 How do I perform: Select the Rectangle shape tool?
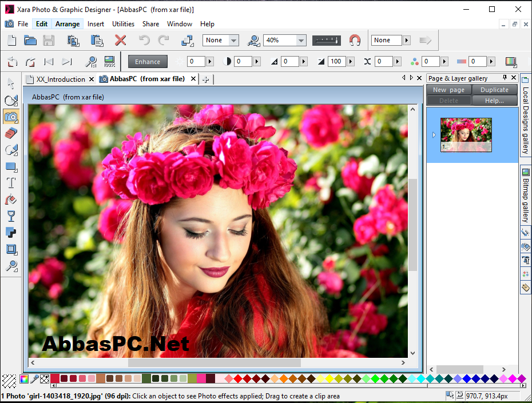[x=11, y=166]
